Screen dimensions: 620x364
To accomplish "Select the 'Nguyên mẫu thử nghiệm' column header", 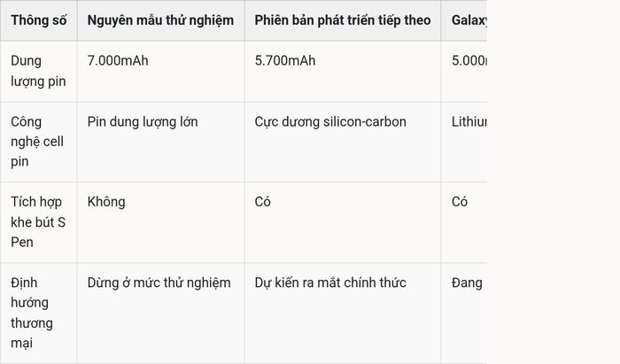I will click(x=160, y=20).
